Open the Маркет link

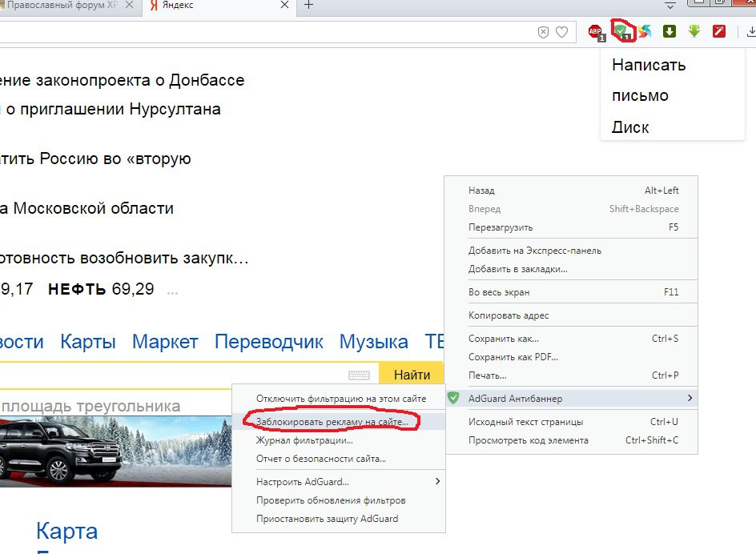pos(165,342)
